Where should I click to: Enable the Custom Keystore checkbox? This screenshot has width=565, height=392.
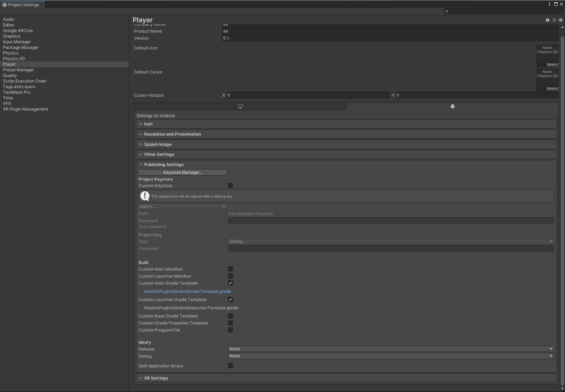click(x=230, y=186)
